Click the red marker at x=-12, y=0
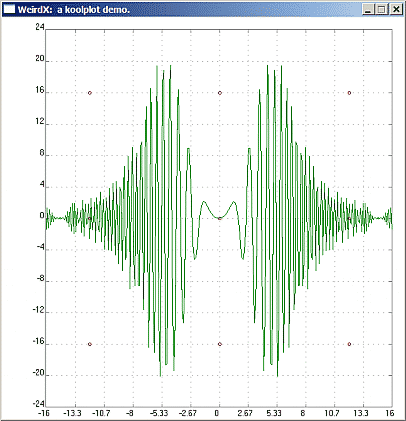This screenshot has width=406, height=421. tap(90, 219)
